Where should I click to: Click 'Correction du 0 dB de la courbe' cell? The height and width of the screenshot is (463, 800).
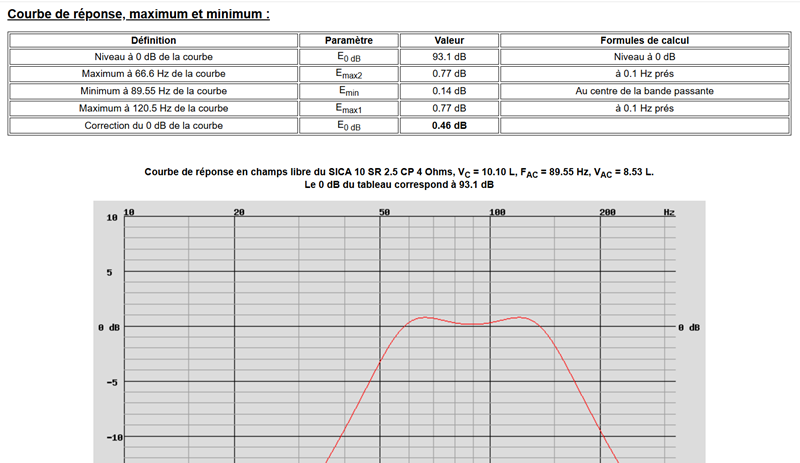click(154, 126)
